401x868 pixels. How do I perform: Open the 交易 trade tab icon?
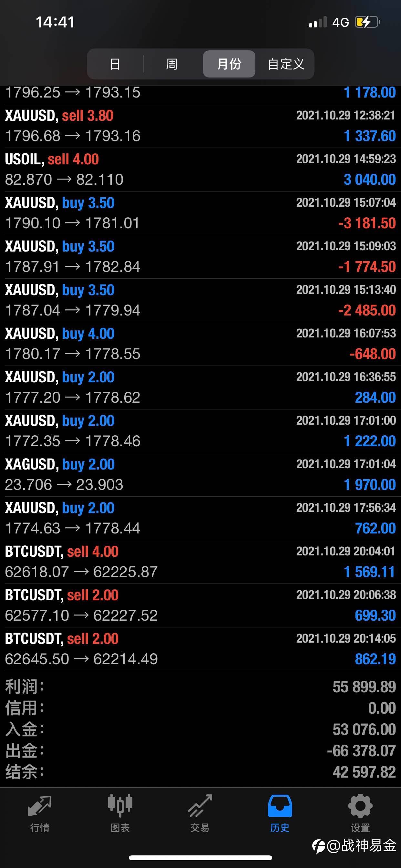pyautogui.click(x=200, y=806)
